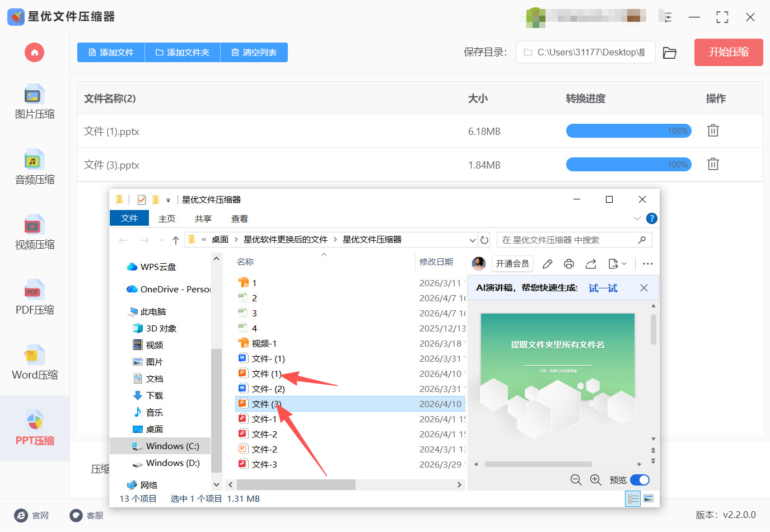Click the user avatar in preview pane
The image size is (770, 532).
point(479,264)
